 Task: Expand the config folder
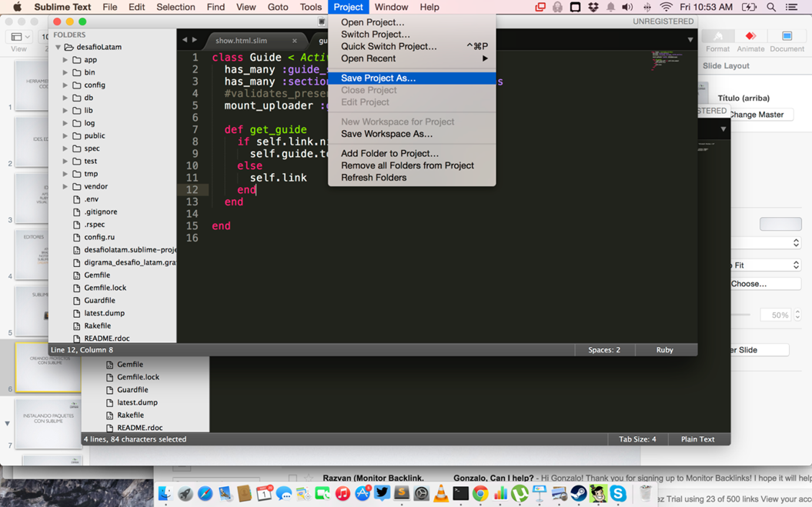[65, 85]
